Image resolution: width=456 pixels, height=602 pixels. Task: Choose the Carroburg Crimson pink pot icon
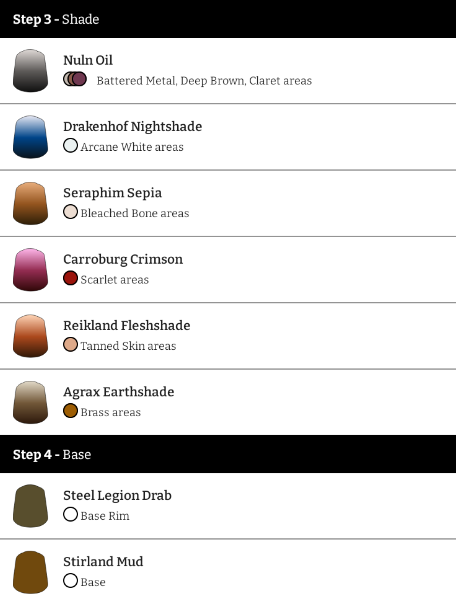[30, 270]
